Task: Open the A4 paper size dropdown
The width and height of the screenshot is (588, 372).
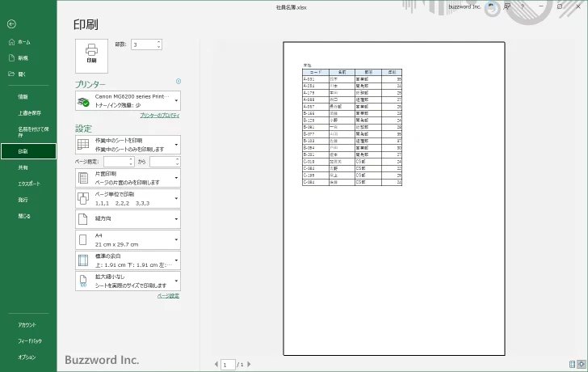Action: (128, 240)
